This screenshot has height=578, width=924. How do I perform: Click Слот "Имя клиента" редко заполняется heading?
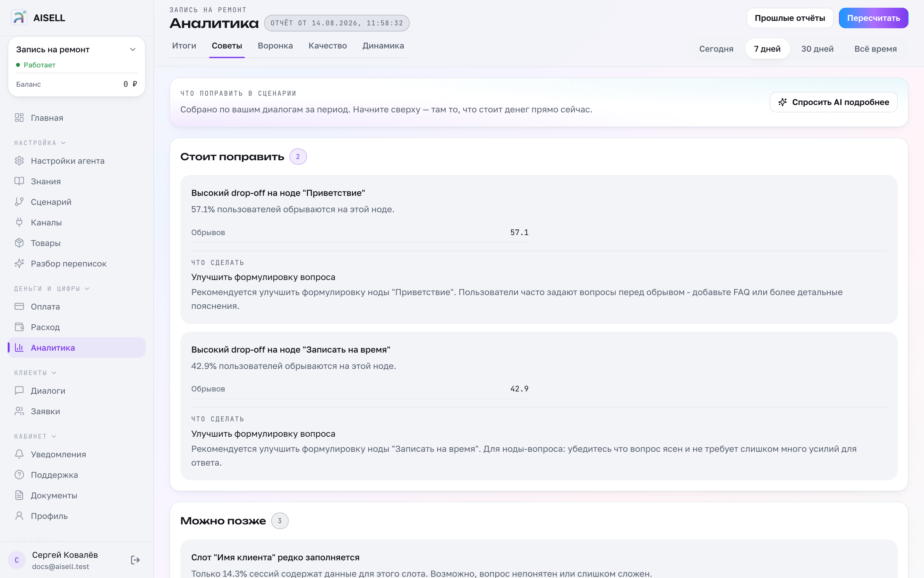tap(275, 557)
